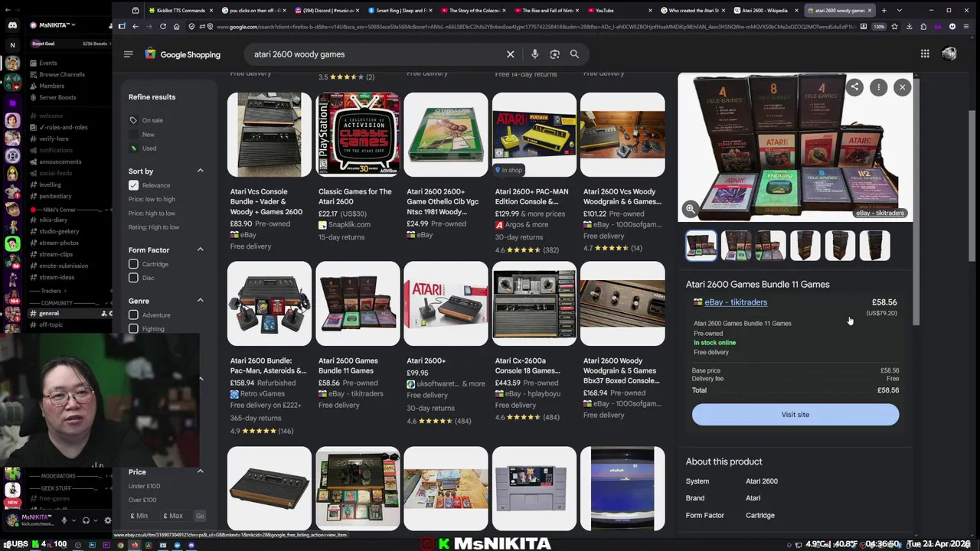This screenshot has height=551, width=980.
Task: Bookmark this page with star icon
Action: click(893, 27)
